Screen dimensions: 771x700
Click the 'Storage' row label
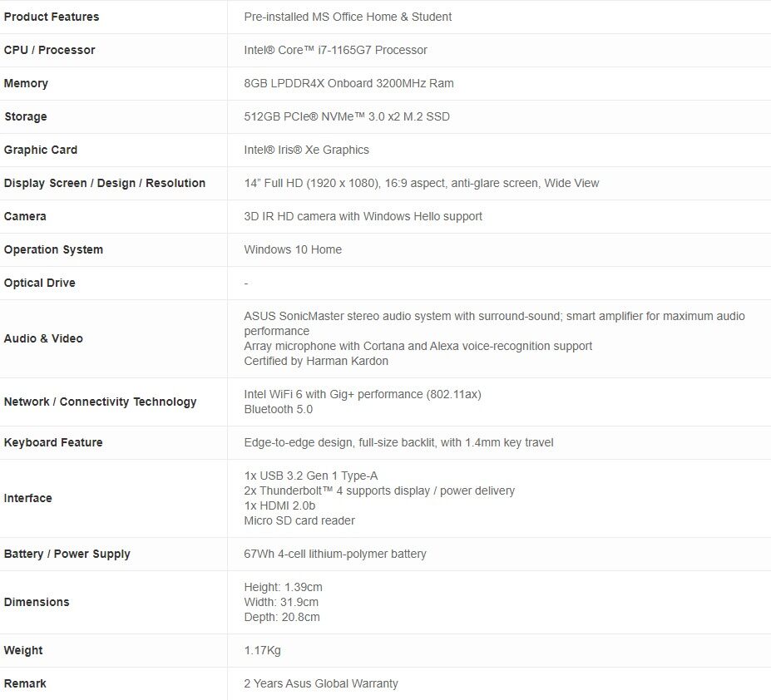point(26,116)
